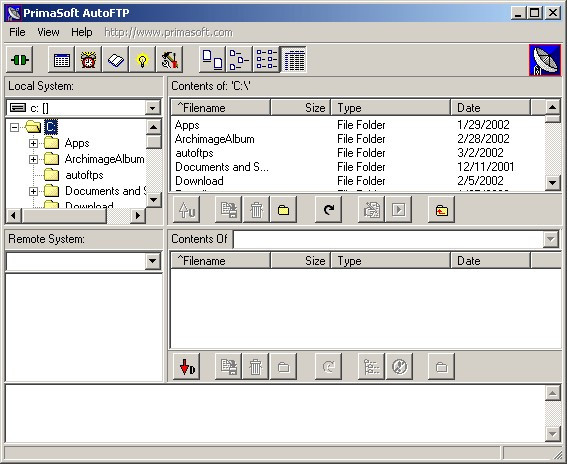
Task: Sort local list by Filename header
Action: point(221,108)
